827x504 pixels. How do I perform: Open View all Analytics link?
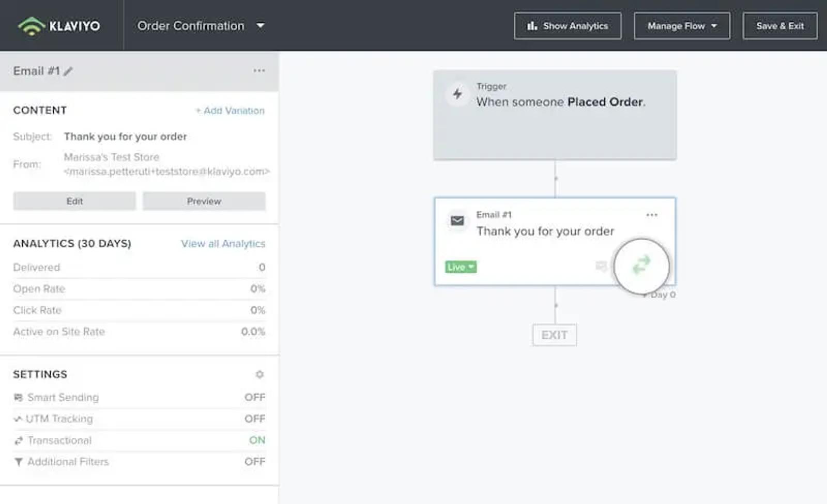tap(223, 243)
